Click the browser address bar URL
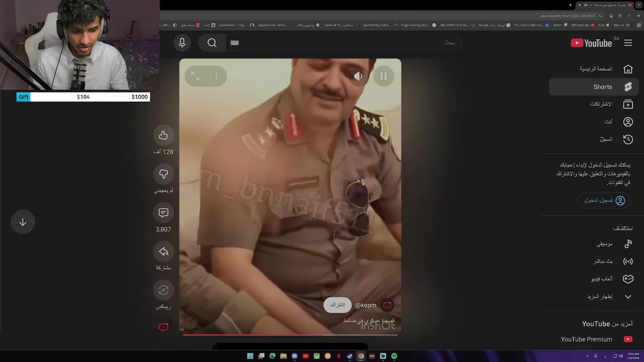This screenshot has width=644, height=362. point(569,16)
